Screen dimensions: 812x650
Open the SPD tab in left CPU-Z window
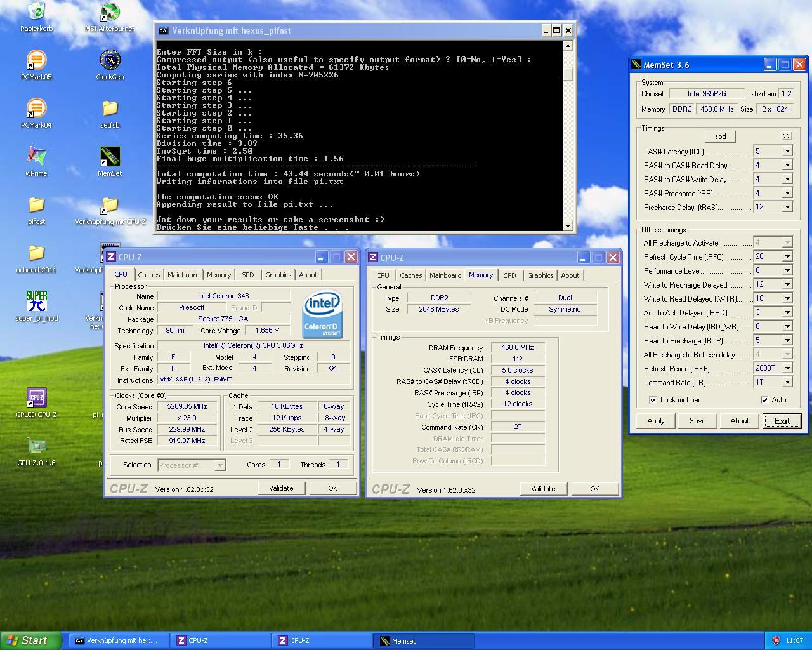[x=248, y=275]
